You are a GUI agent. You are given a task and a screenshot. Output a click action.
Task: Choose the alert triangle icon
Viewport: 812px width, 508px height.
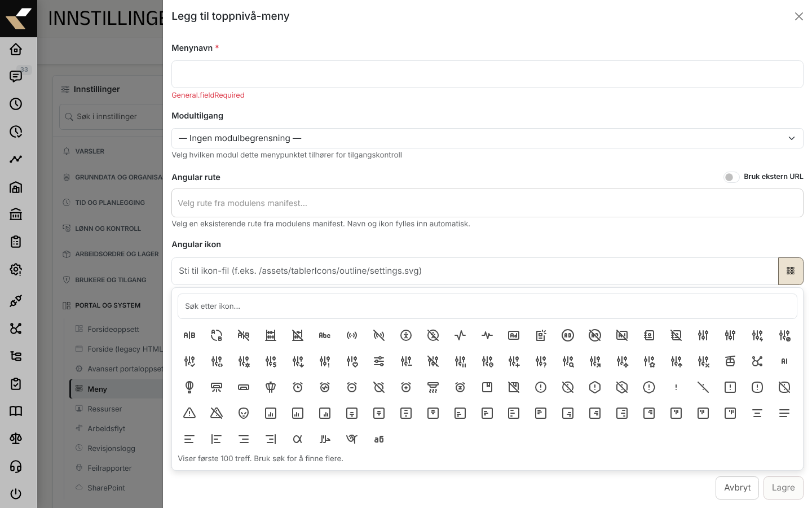coord(189,413)
